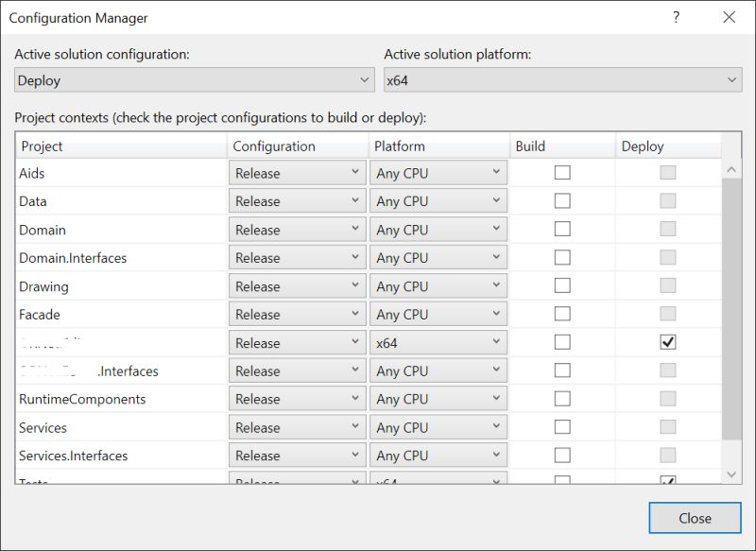756x551 pixels.
Task: Expand Configuration dropdown for Data project
Action: click(297, 201)
